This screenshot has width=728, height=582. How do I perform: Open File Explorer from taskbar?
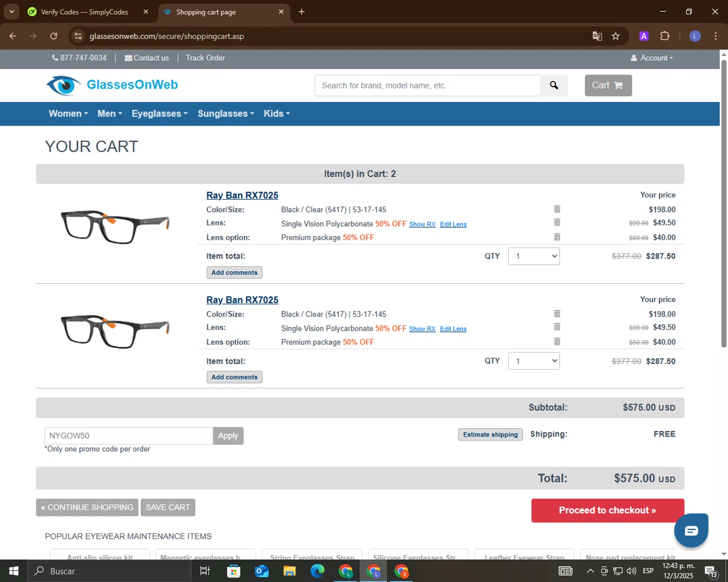(x=290, y=571)
